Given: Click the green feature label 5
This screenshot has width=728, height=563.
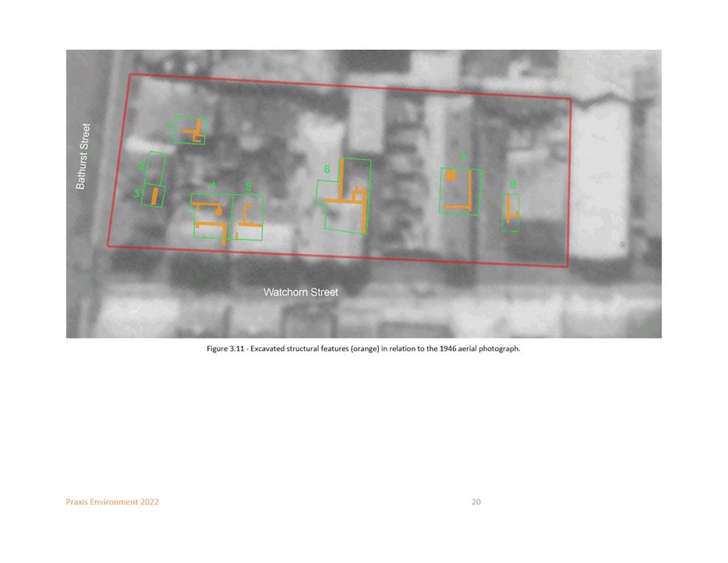Looking at the screenshot, I should point(248,186).
